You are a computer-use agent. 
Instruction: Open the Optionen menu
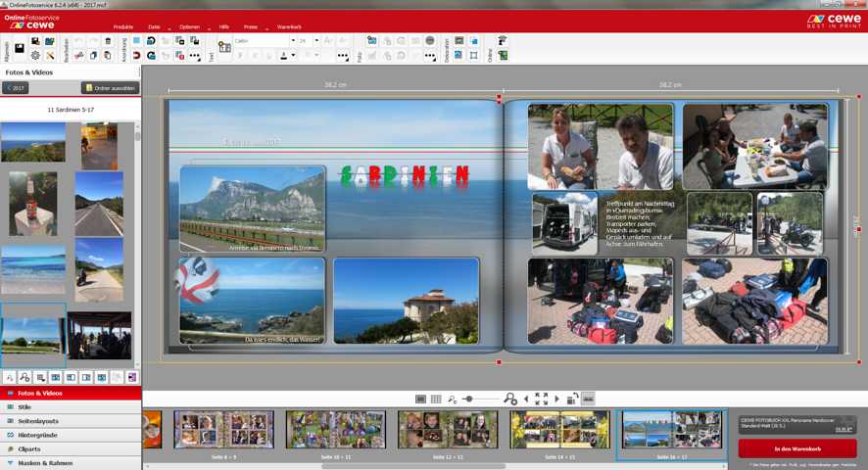pos(189,26)
